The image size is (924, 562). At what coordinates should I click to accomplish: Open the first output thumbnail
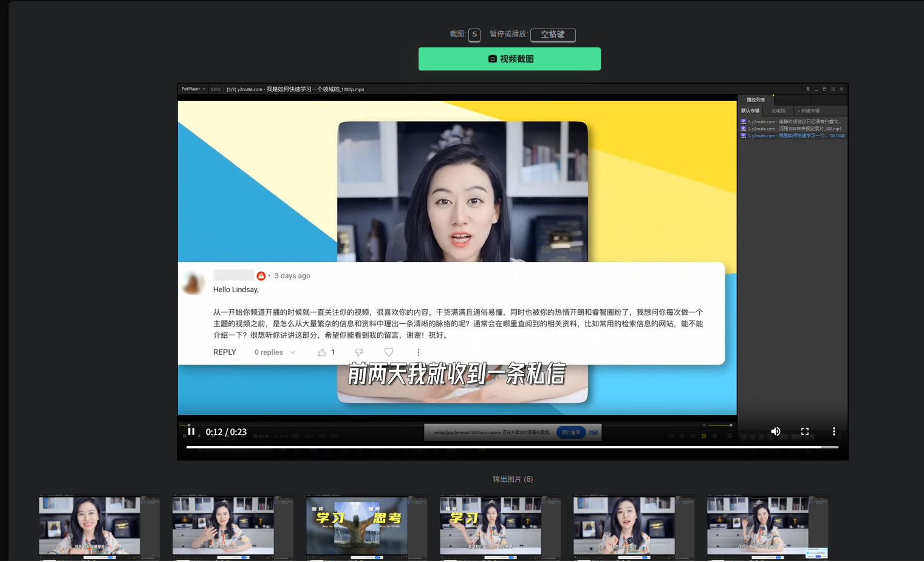coord(100,527)
